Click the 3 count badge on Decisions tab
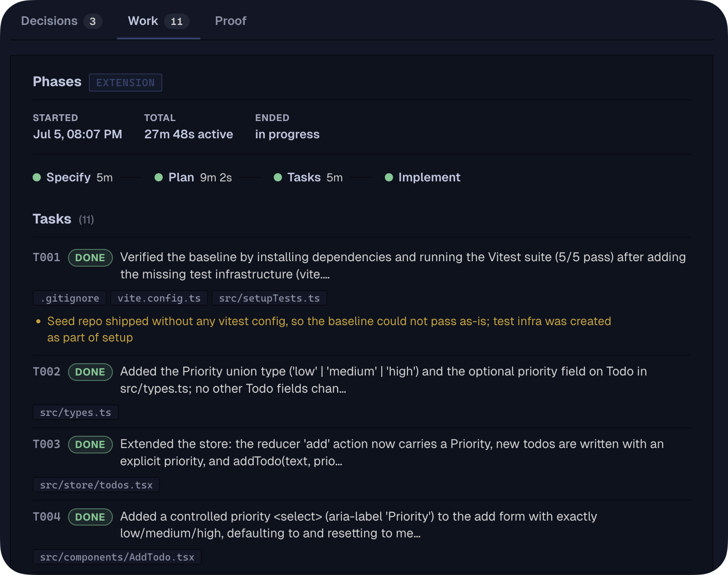The height and width of the screenshot is (575, 728). [92, 21]
